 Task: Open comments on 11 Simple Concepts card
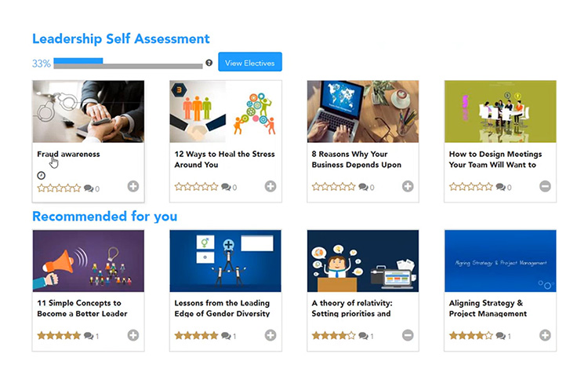[92, 336]
